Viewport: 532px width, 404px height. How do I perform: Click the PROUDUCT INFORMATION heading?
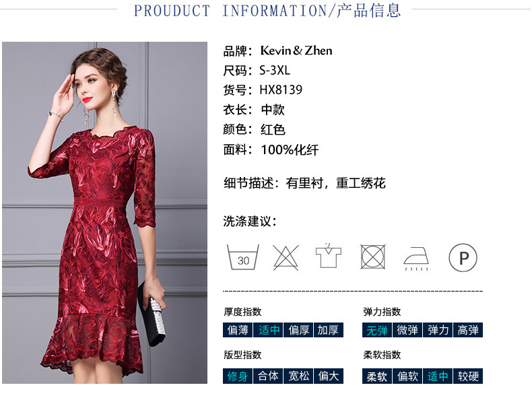point(267,11)
